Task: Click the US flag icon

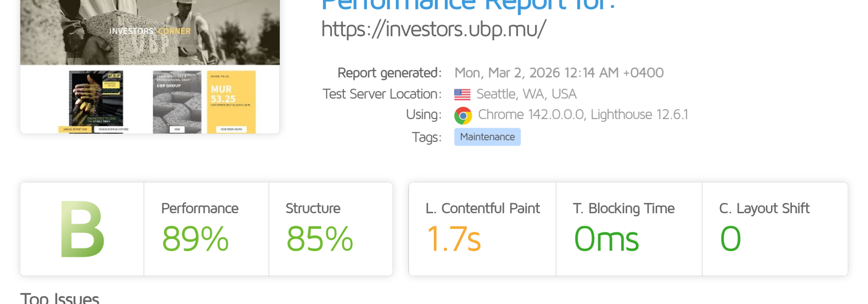Action: pos(462,95)
